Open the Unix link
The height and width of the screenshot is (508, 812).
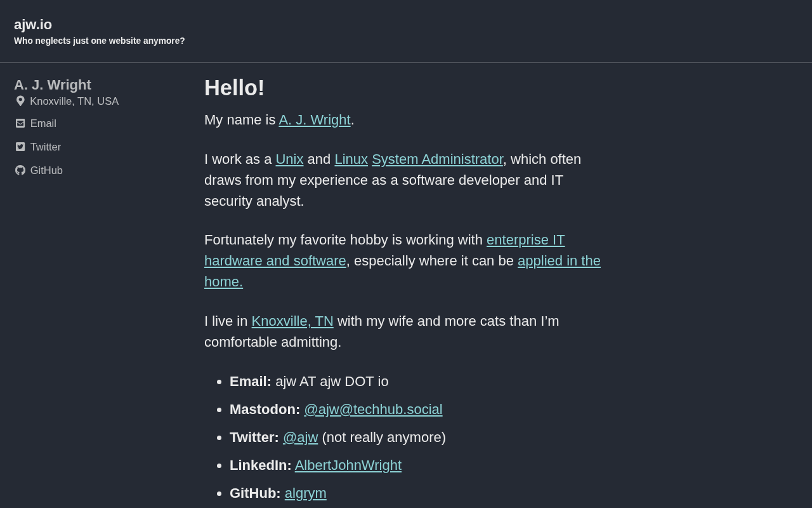[x=289, y=159]
